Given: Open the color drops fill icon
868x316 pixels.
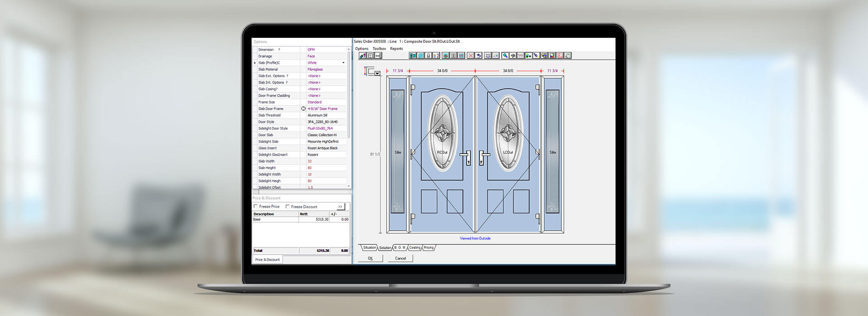Looking at the screenshot, I should (x=528, y=56).
